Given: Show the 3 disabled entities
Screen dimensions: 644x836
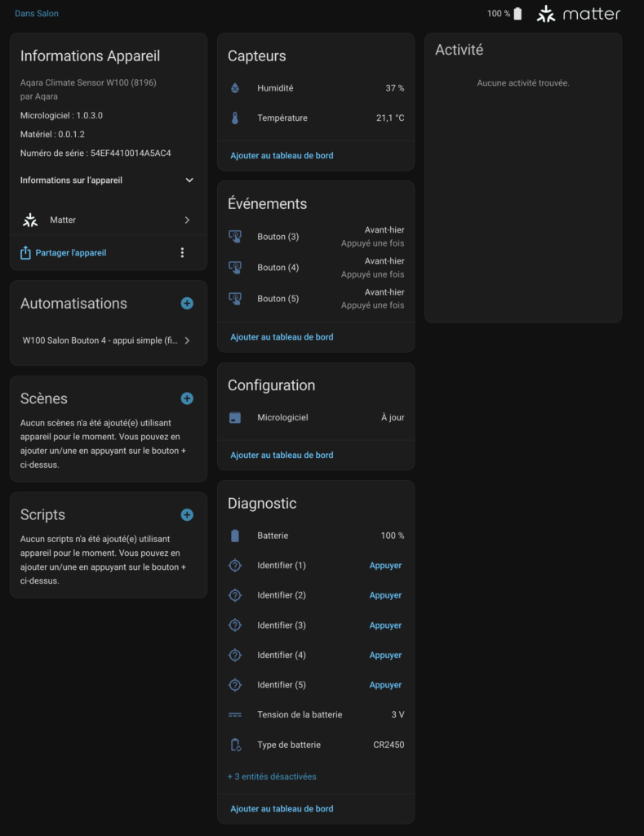Looking at the screenshot, I should tap(271, 776).
